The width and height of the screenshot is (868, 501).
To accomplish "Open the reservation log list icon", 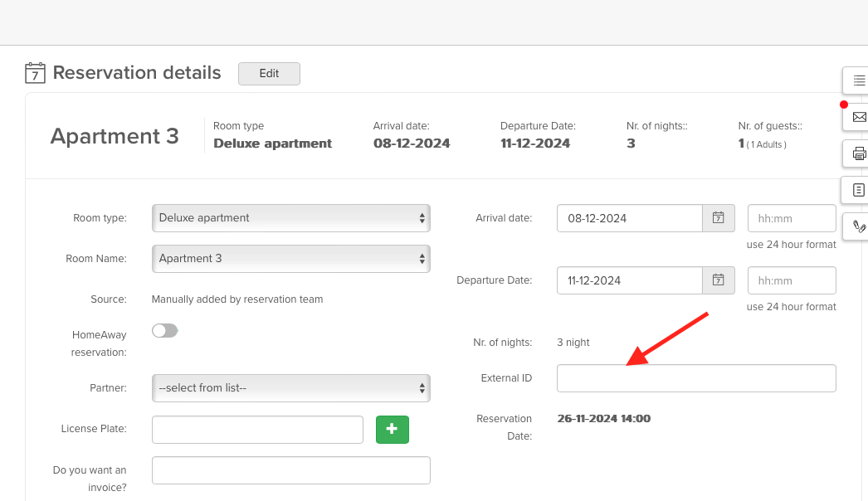I will (x=858, y=80).
